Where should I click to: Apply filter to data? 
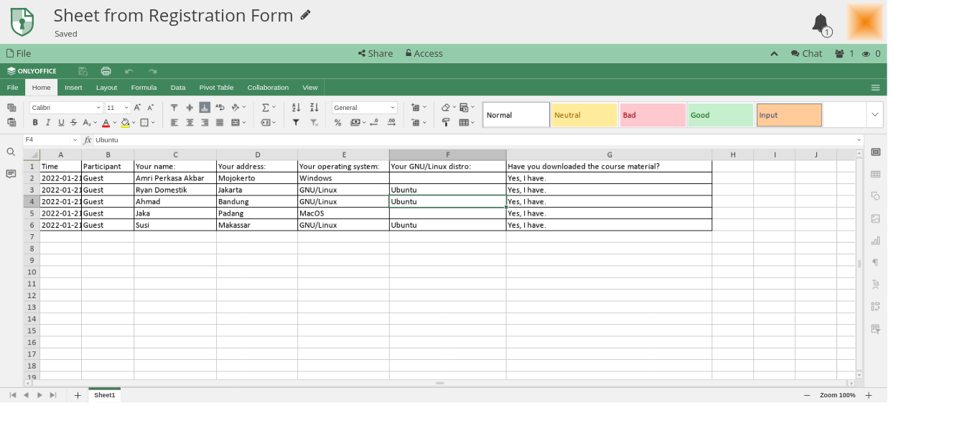point(296,123)
